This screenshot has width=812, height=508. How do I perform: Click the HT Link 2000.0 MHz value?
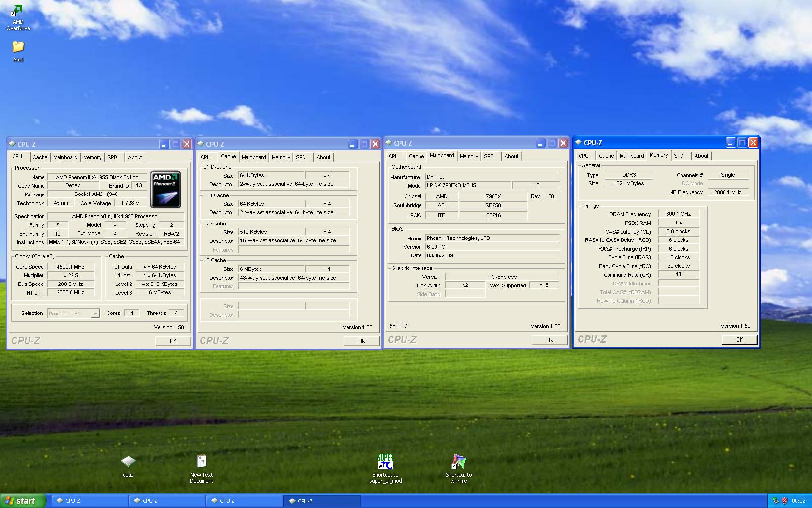[x=71, y=292]
